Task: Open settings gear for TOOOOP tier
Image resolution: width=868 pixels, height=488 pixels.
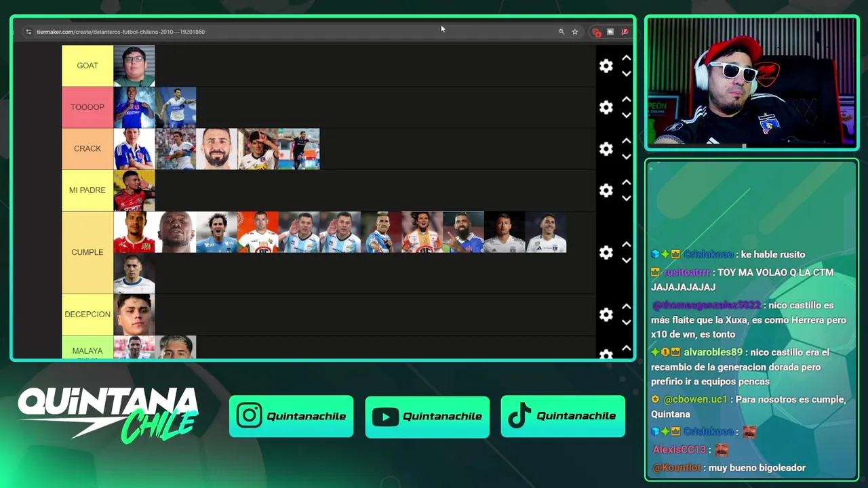Action: [x=606, y=107]
